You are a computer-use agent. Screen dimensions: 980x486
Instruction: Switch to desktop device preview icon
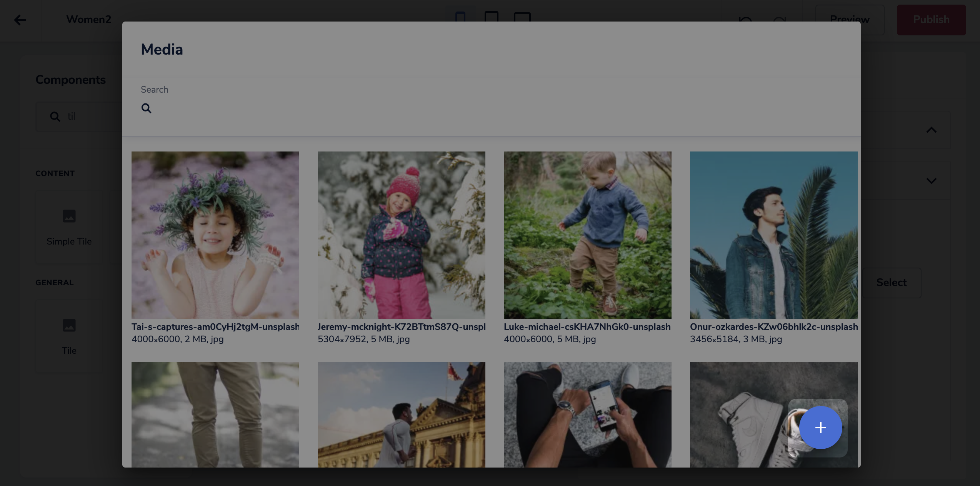tap(522, 18)
